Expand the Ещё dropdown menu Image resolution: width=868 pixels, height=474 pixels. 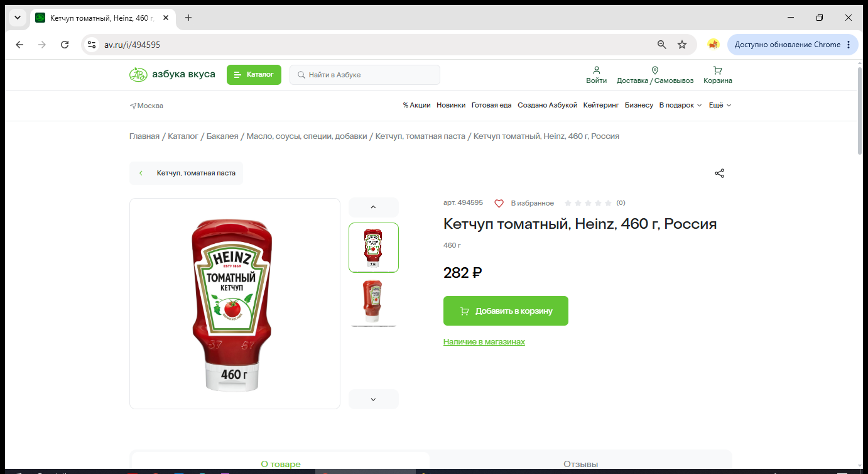[x=720, y=105]
